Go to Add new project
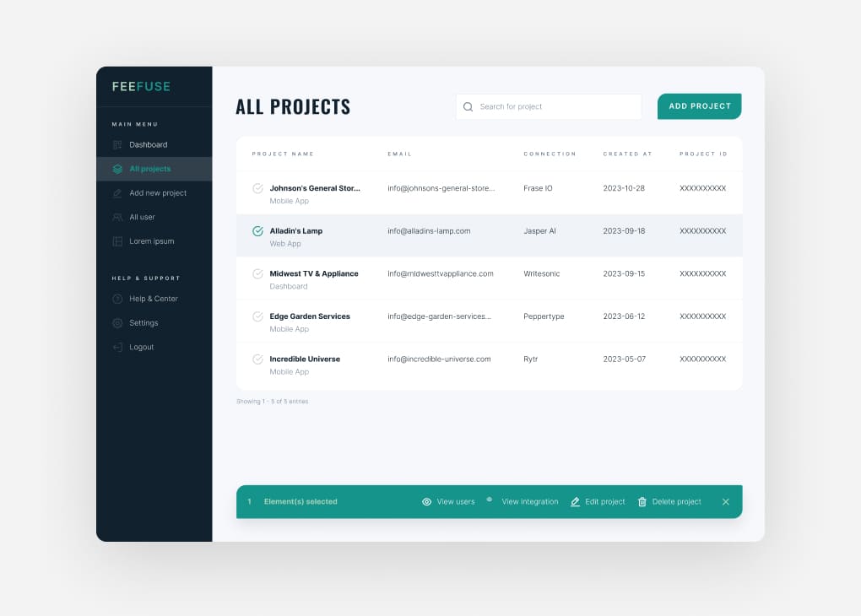The height and width of the screenshot is (616, 861). click(154, 193)
